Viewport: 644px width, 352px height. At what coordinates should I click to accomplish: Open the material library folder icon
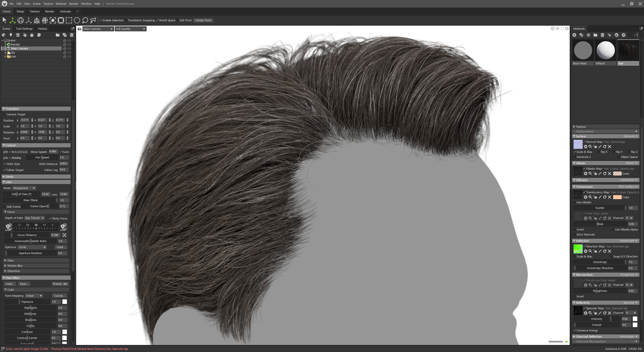point(595,35)
